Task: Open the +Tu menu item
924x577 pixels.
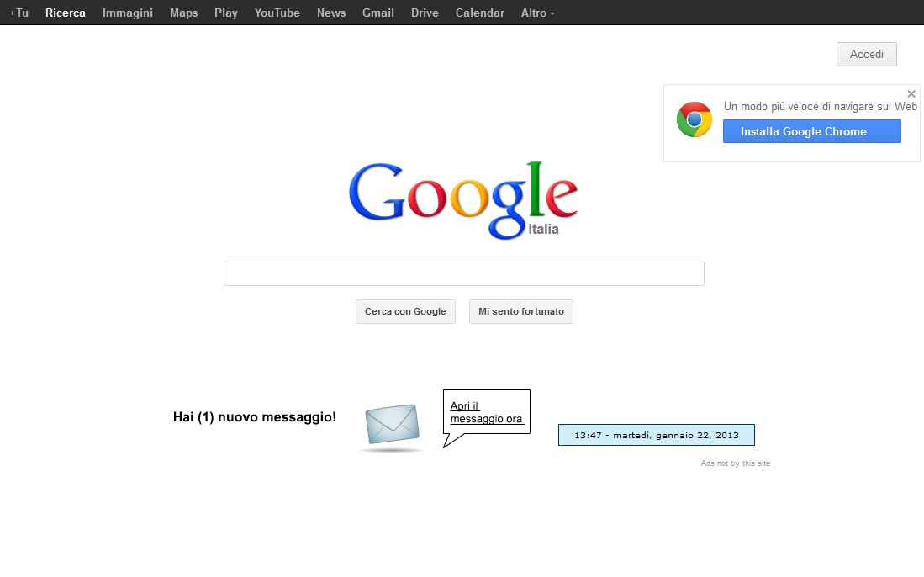Action: 18,13
